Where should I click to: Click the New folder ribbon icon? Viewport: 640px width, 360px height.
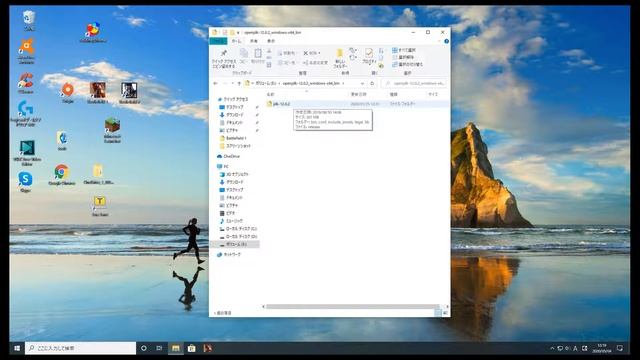(340, 58)
